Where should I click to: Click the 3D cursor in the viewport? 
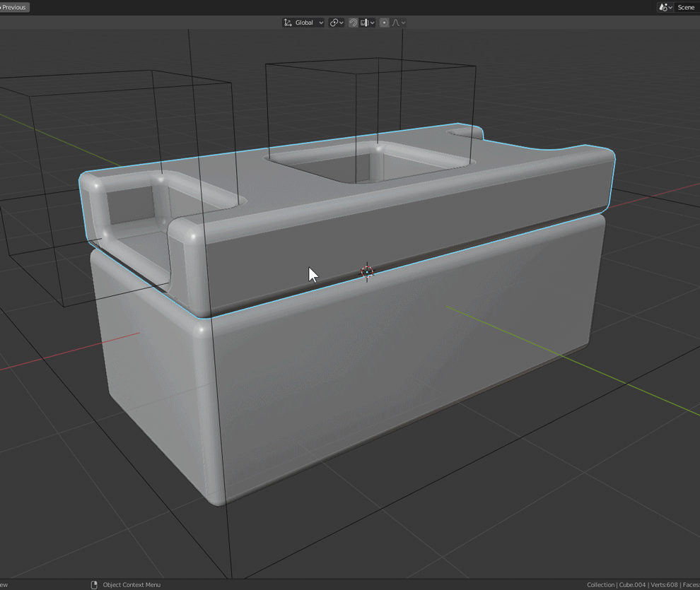(x=367, y=271)
